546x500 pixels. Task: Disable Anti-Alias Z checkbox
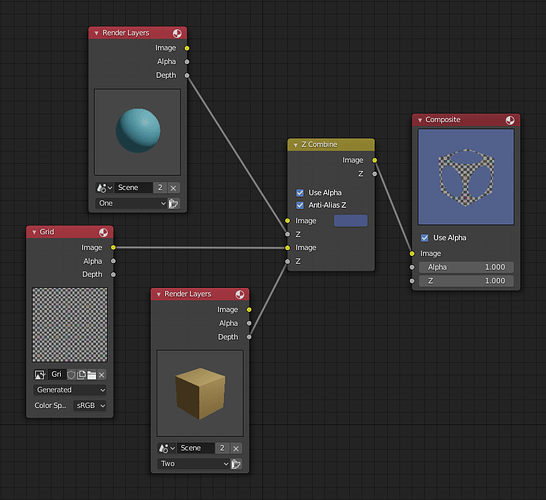(300, 205)
